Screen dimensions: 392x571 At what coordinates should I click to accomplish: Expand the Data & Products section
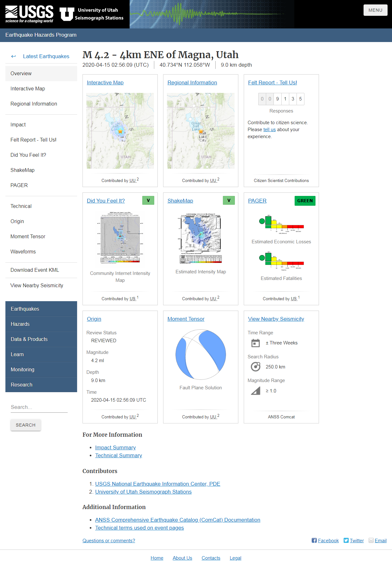click(41, 339)
